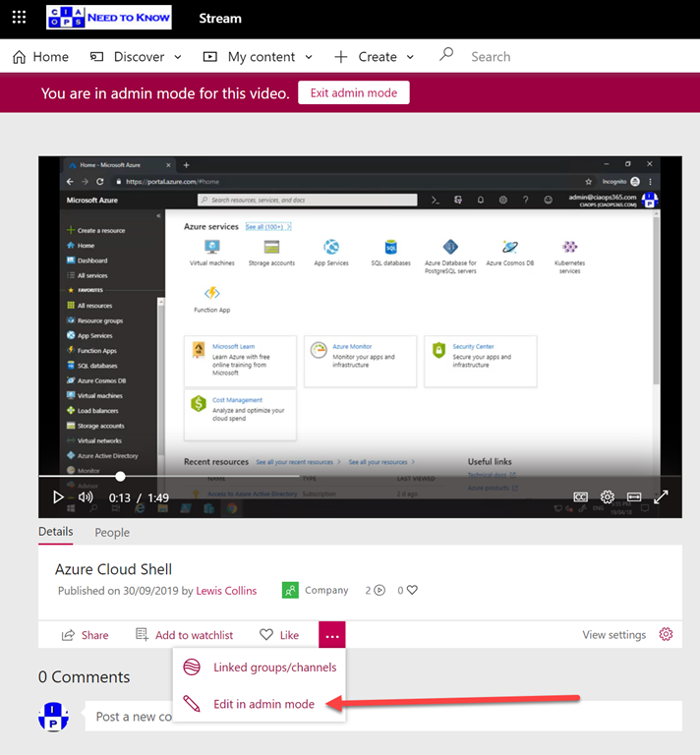Click the View settings gear icon

pos(666,634)
